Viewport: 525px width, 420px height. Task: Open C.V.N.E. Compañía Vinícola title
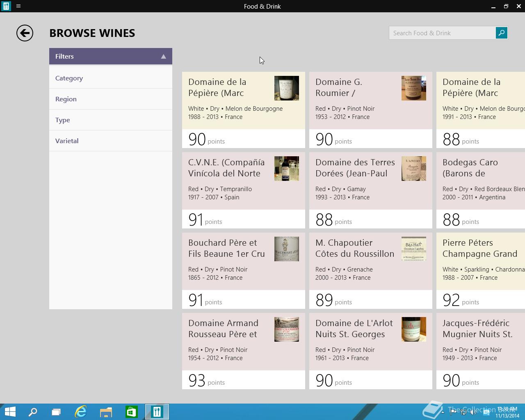226,168
